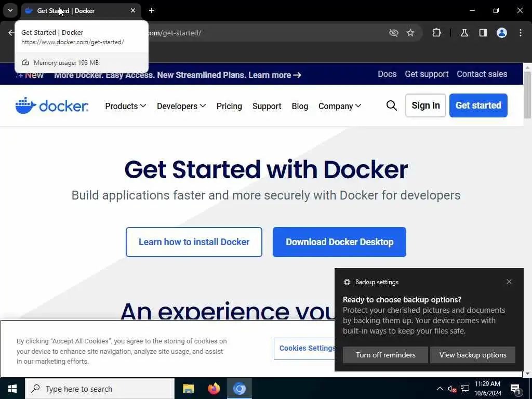Select the Get Started | Docker tab
532x399 pixels.
pyautogui.click(x=81, y=10)
